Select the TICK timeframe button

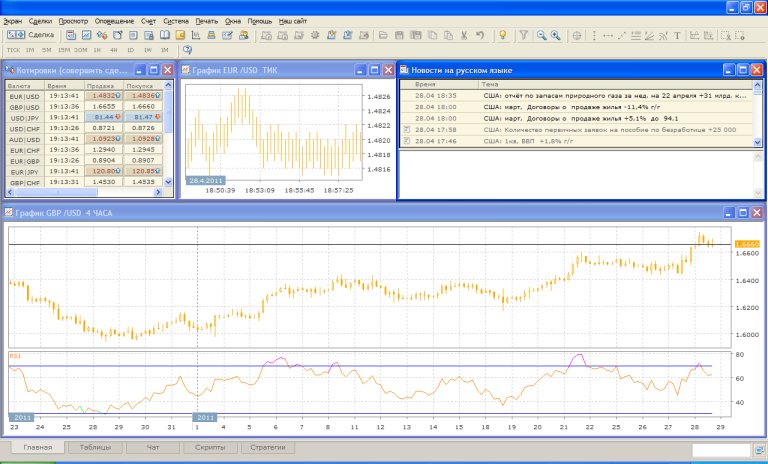14,49
